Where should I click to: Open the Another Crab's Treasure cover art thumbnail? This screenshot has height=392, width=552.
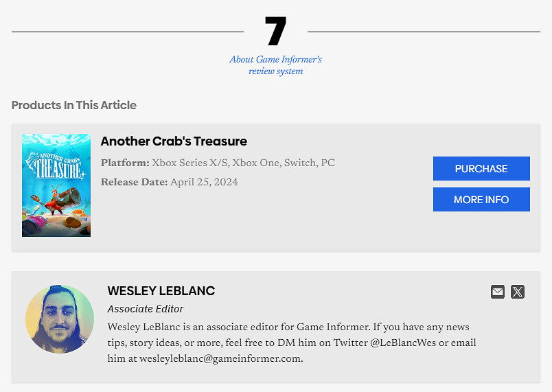click(56, 185)
